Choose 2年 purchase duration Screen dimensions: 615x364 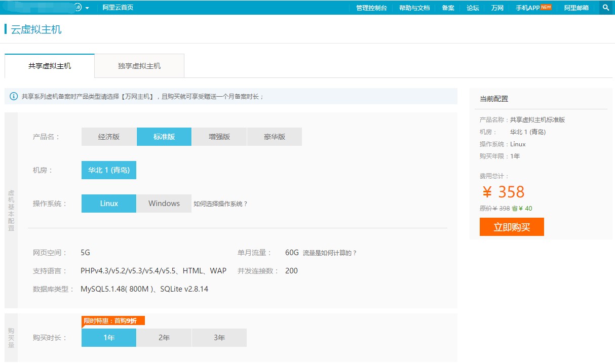(164, 338)
